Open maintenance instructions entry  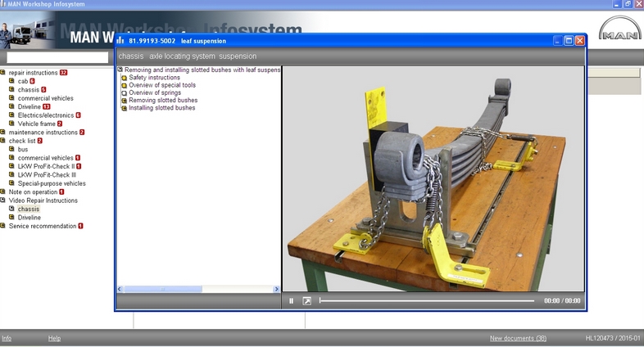tap(43, 133)
